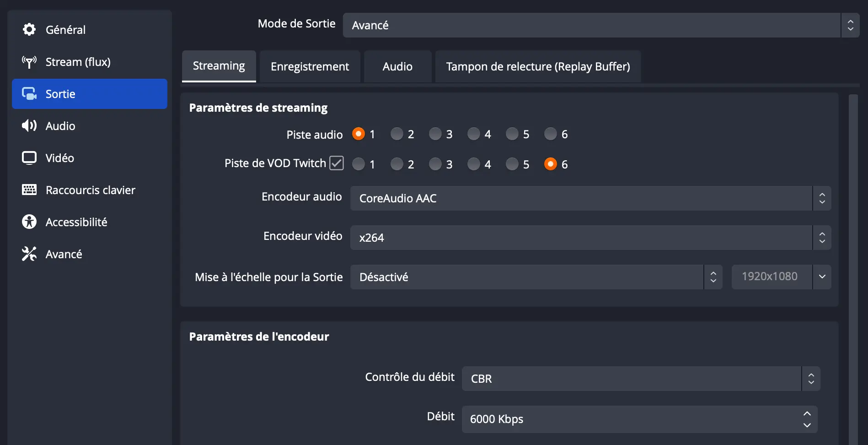Open the Tampon de relecture tab
Image resolution: width=868 pixels, height=445 pixels.
tap(538, 66)
